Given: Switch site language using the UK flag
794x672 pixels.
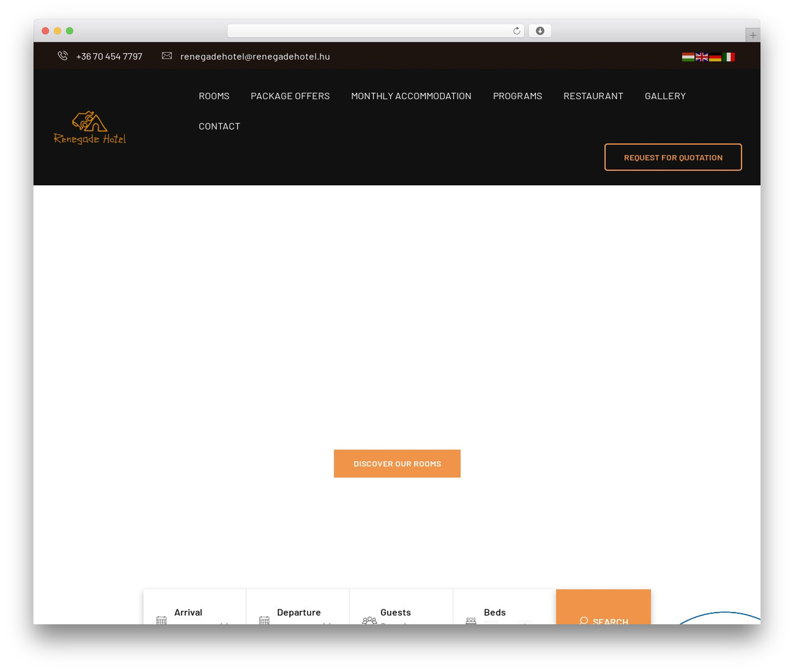Looking at the screenshot, I should 702,57.
